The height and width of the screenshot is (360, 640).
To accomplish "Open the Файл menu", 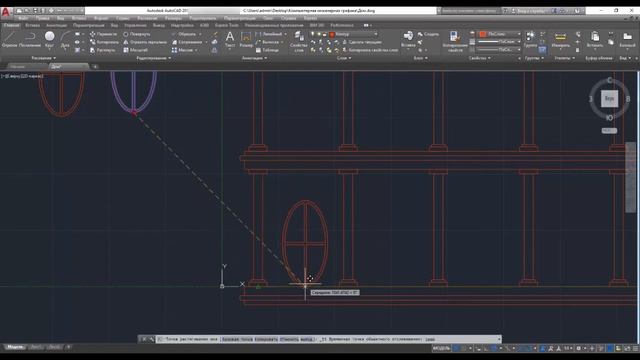I will click(23, 18).
